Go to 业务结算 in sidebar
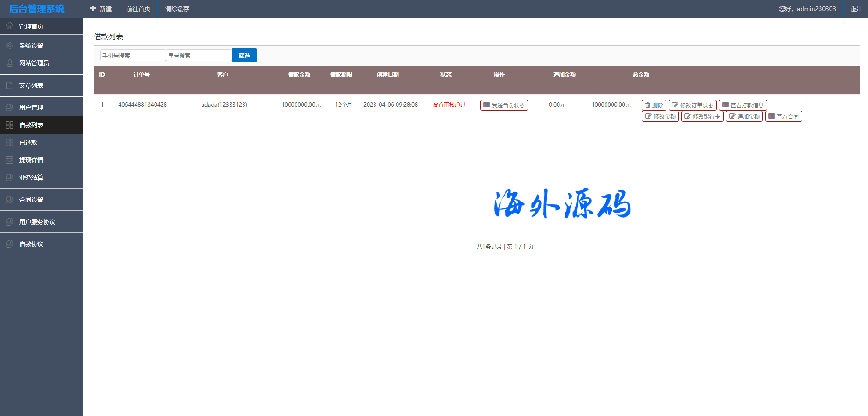The width and height of the screenshot is (868, 416). tap(31, 178)
